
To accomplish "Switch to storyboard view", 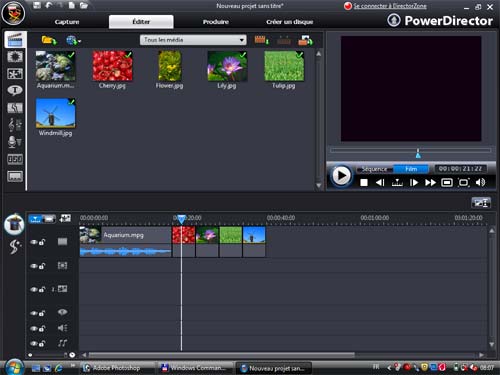I will [x=49, y=219].
